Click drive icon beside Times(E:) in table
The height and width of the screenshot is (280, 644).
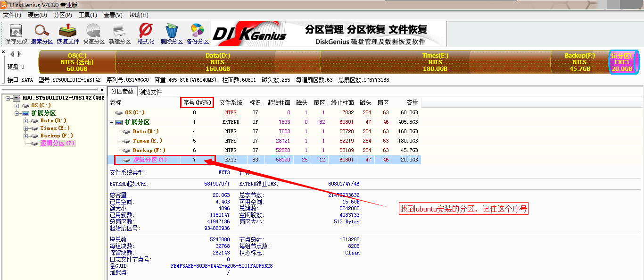point(127,141)
